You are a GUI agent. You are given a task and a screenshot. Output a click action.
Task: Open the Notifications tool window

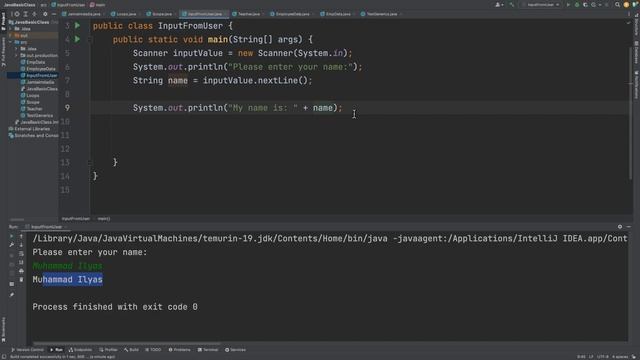[636, 85]
